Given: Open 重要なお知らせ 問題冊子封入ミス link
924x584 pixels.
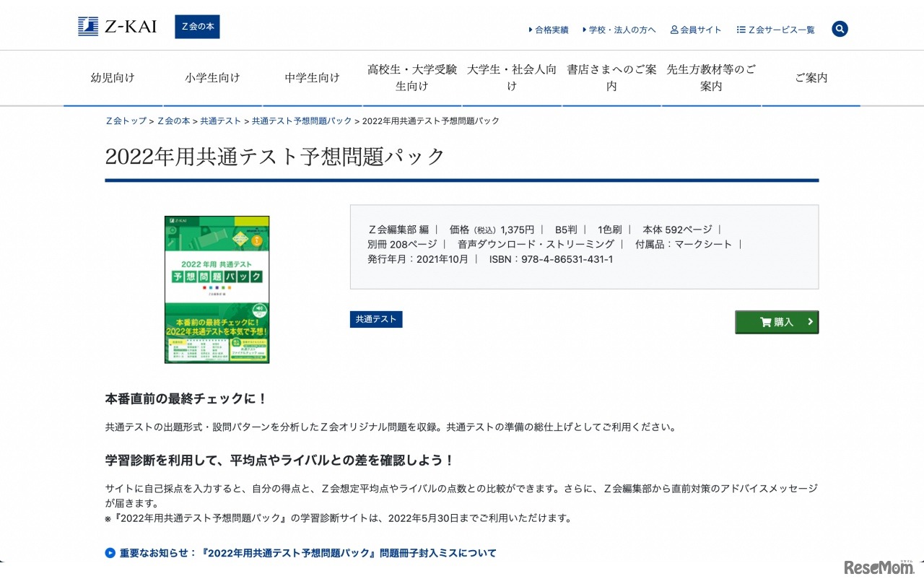Looking at the screenshot, I should click(308, 553).
